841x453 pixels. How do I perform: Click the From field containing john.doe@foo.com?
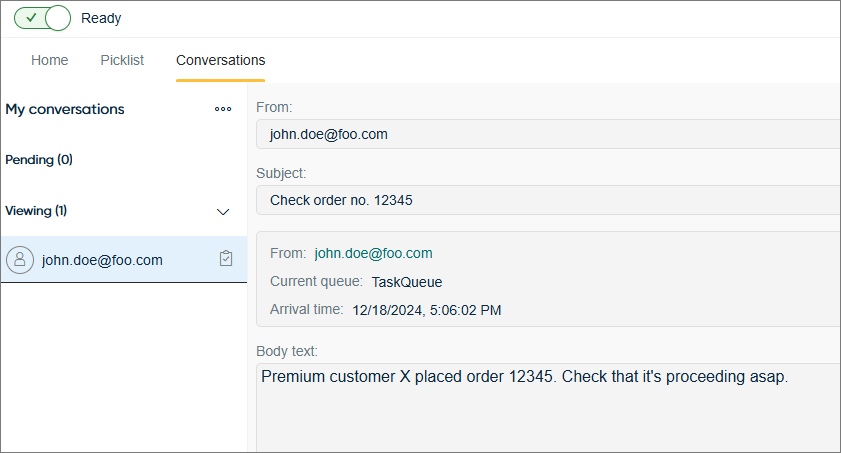pyautogui.click(x=548, y=134)
